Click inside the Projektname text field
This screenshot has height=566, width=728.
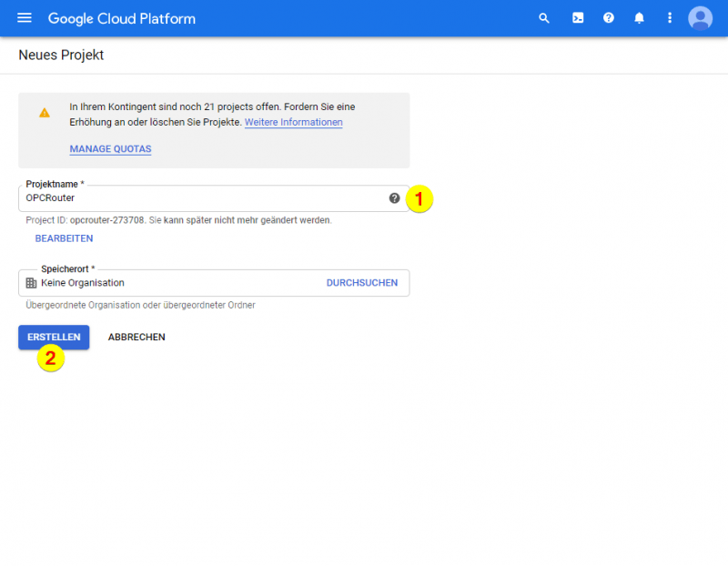click(x=182, y=197)
